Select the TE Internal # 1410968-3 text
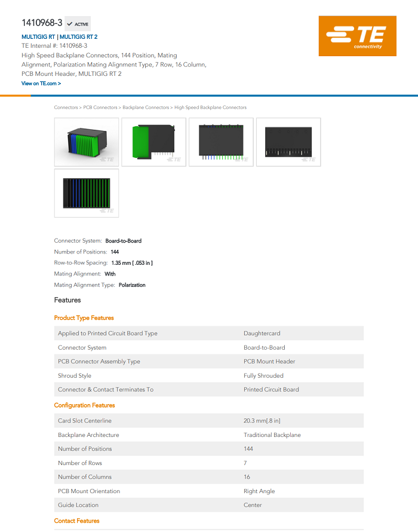This screenshot has height=532, width=418. tap(54, 45)
